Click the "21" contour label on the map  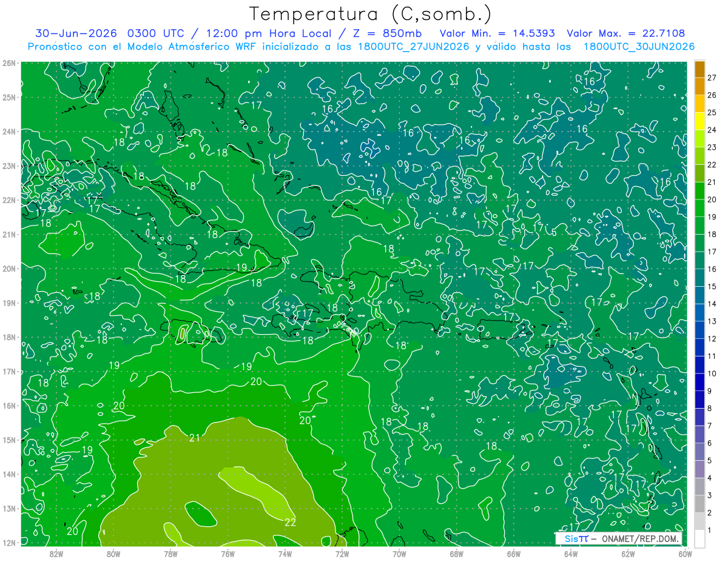tap(195, 438)
